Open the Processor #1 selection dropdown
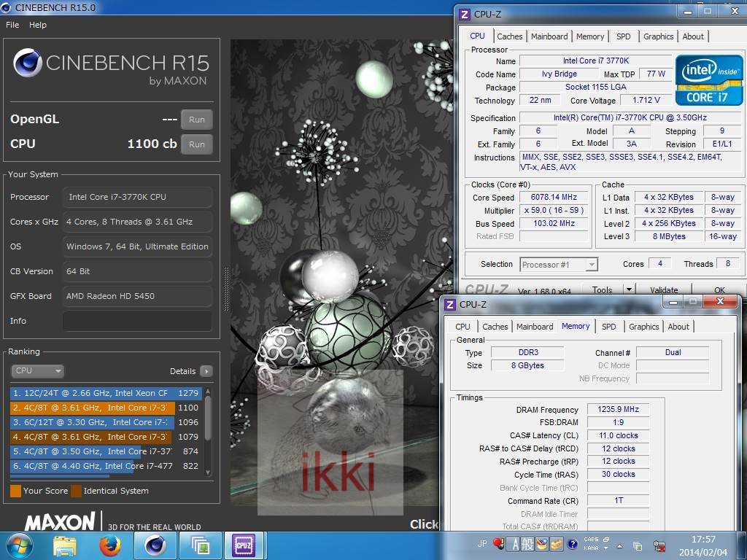The width and height of the screenshot is (747, 560). click(x=558, y=264)
